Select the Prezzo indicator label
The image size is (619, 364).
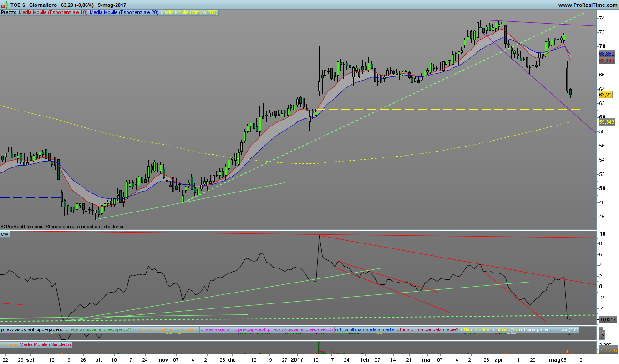9,13
